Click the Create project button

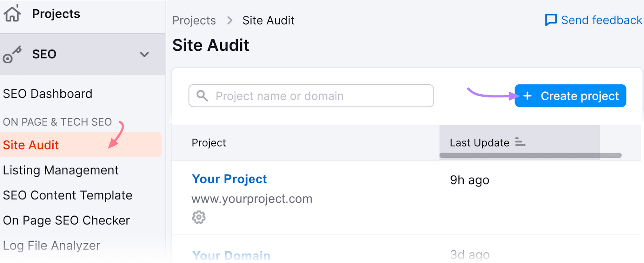coord(570,96)
